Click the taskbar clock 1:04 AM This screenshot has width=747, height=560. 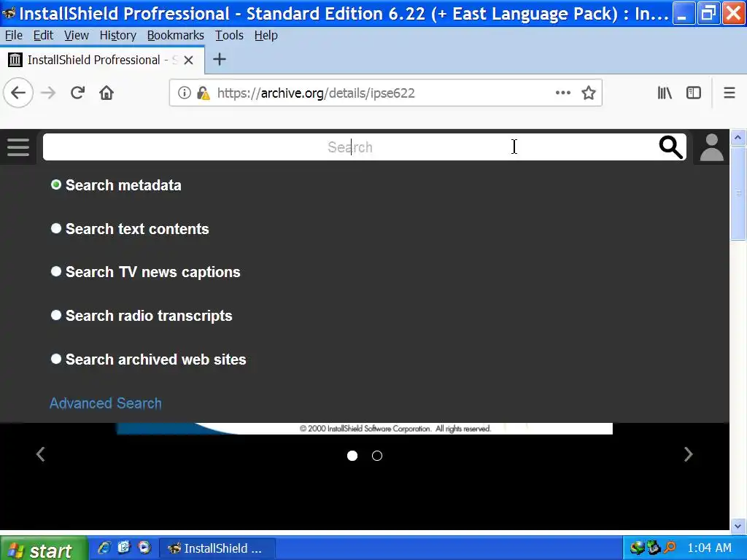(x=709, y=548)
